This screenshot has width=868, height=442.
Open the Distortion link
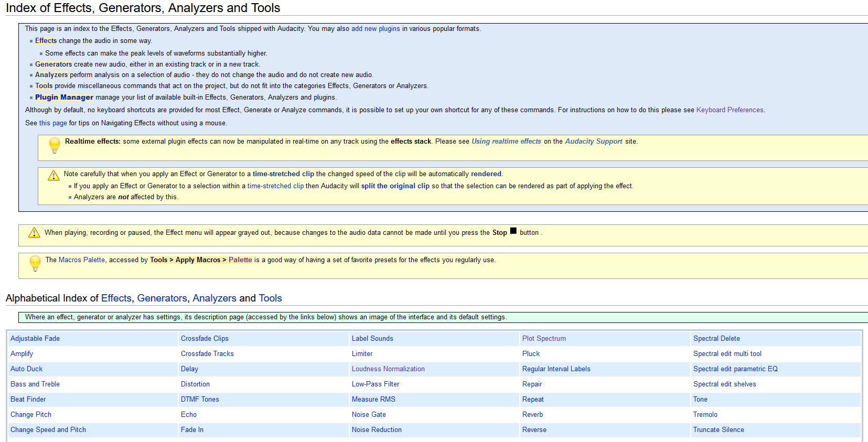pos(195,384)
